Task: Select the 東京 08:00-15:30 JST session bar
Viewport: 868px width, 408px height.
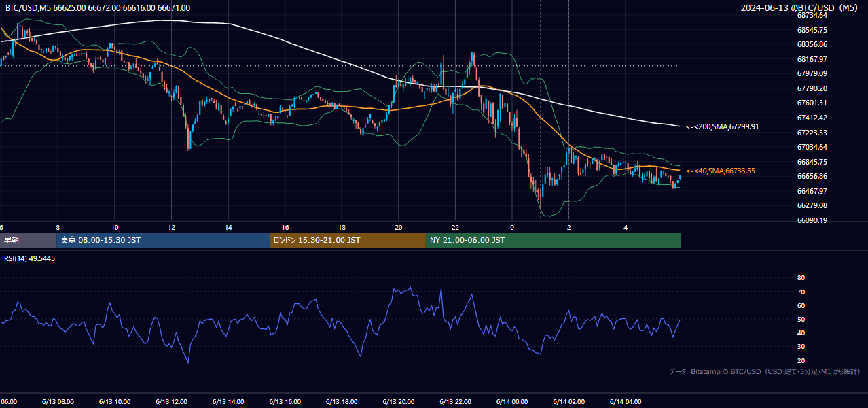Action: click(x=163, y=240)
